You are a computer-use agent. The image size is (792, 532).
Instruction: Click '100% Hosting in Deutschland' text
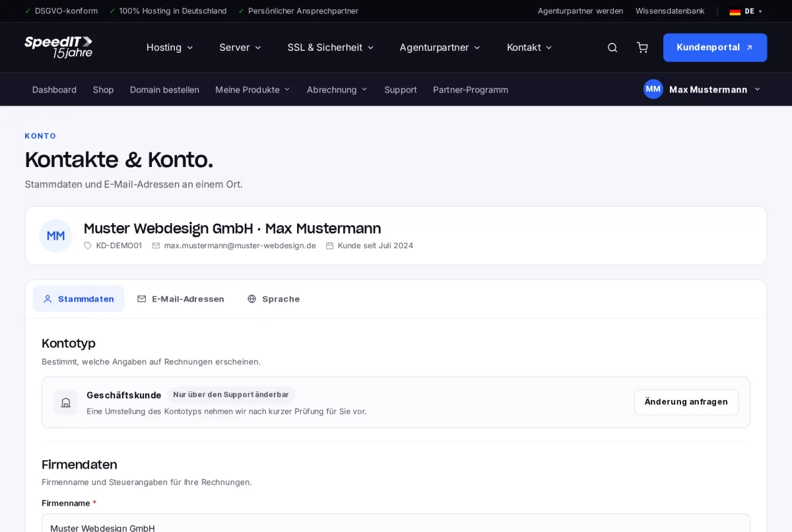[173, 11]
